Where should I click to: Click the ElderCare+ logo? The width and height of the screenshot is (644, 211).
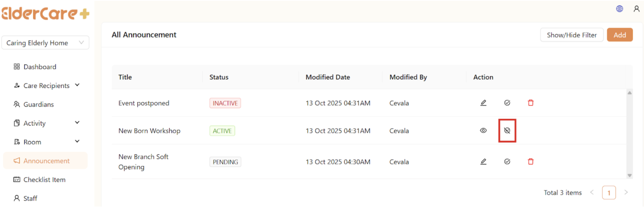tap(45, 14)
